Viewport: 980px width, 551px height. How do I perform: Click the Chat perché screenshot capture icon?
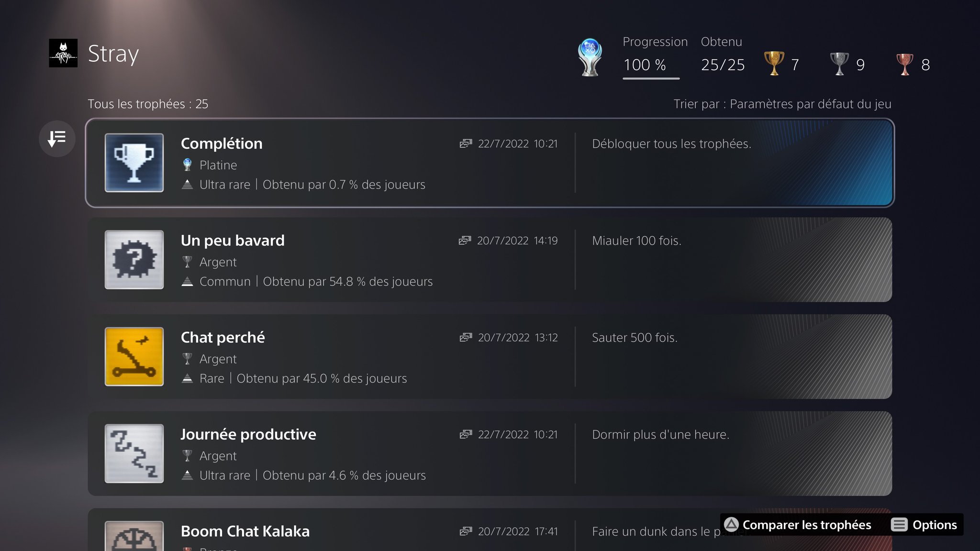click(466, 337)
